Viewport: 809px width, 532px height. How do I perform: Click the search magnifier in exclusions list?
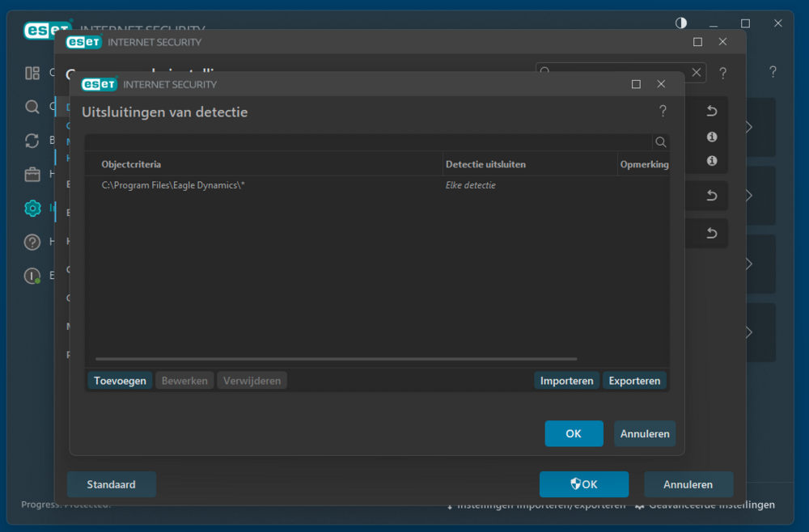[660, 142]
